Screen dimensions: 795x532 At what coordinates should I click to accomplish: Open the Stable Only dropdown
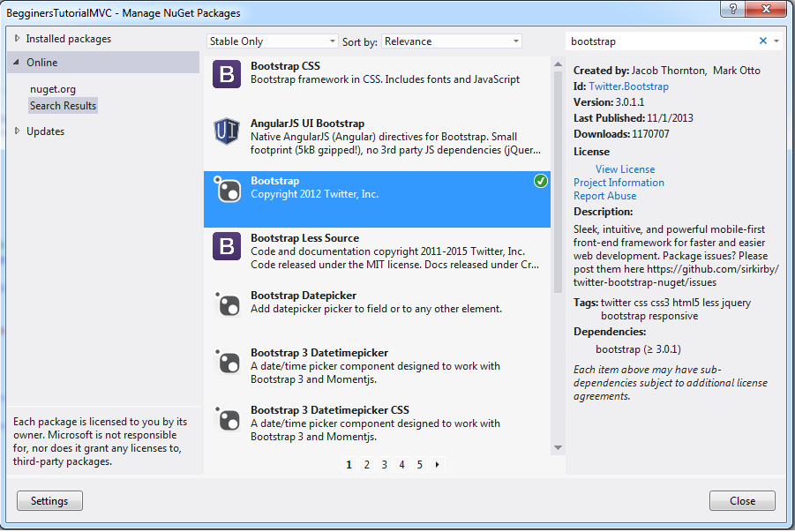pos(273,41)
